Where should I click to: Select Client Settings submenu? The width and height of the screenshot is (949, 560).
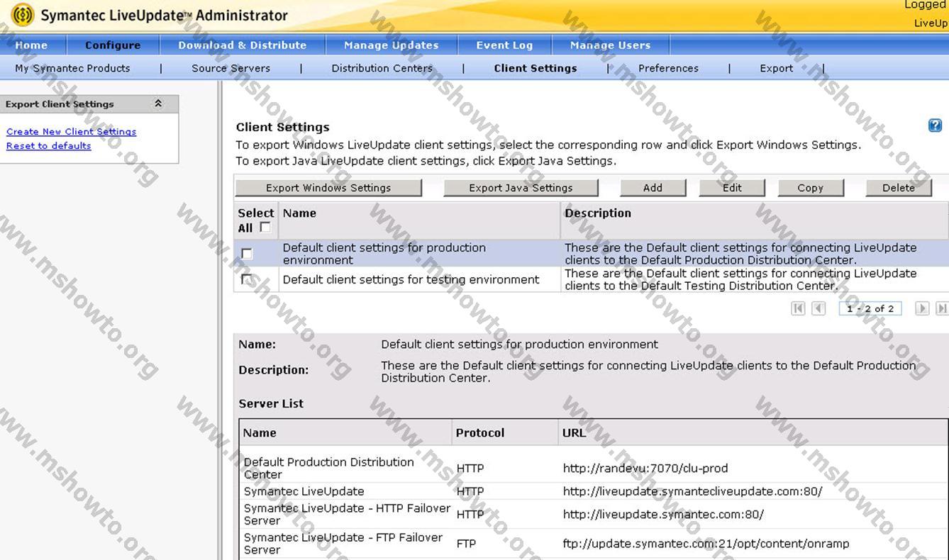pyautogui.click(x=535, y=68)
